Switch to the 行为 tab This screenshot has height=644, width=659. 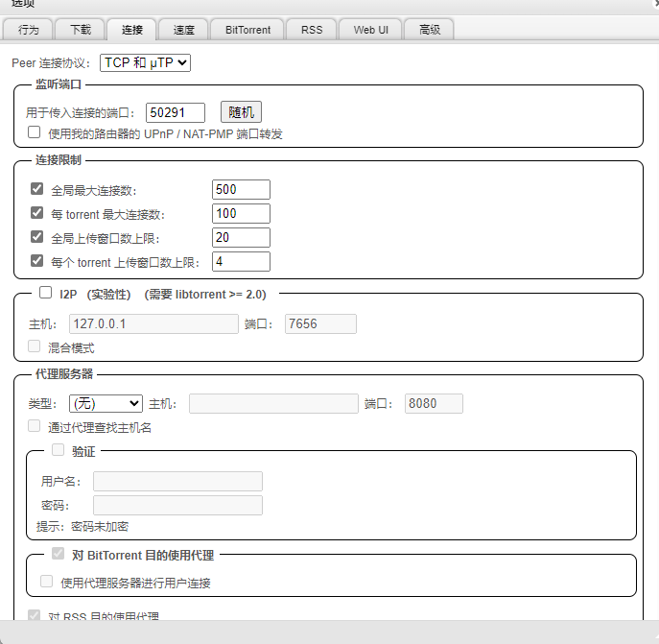[x=29, y=30]
